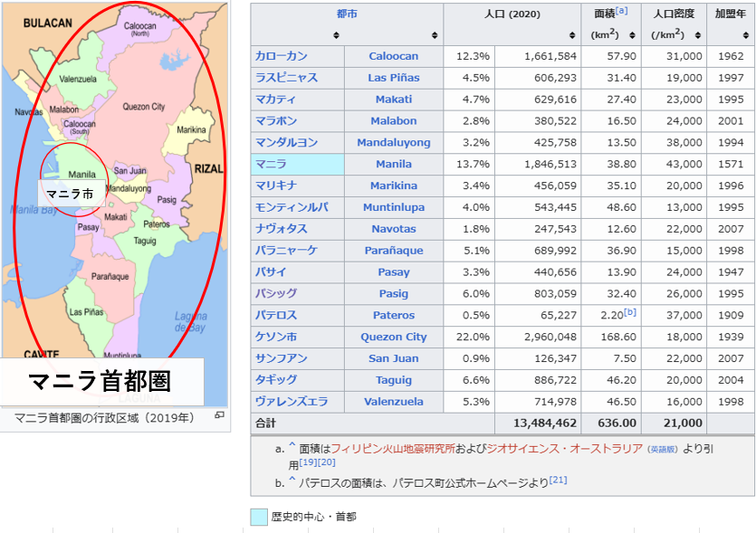This screenshot has width=756, height=533.
Task: Click the map caption マニラ首都圏の行政区域（2019年）
Action: pos(104,417)
